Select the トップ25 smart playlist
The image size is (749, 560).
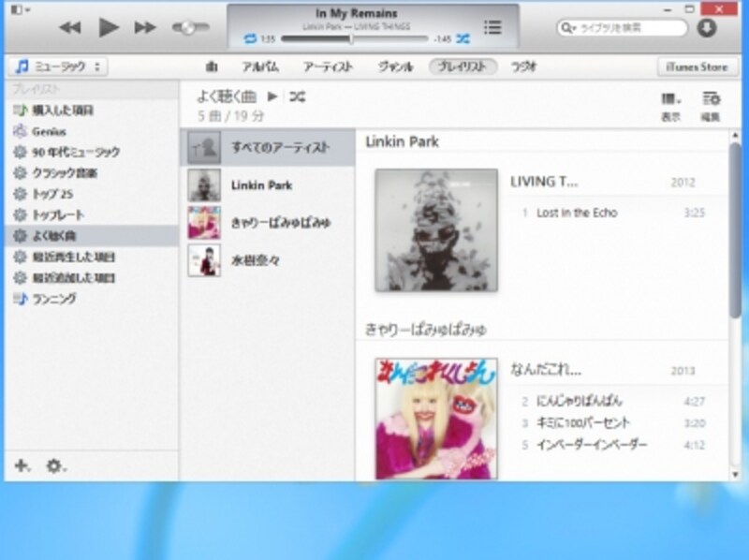pos(91,194)
